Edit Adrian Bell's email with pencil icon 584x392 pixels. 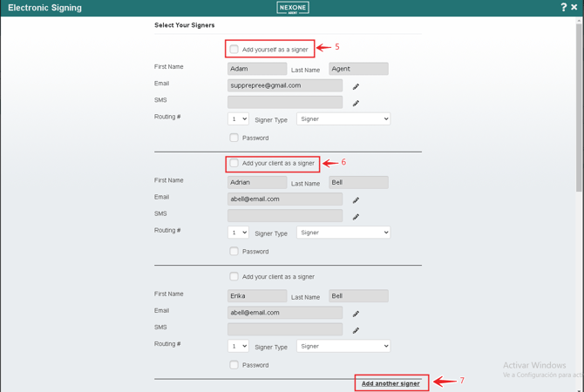356,199
